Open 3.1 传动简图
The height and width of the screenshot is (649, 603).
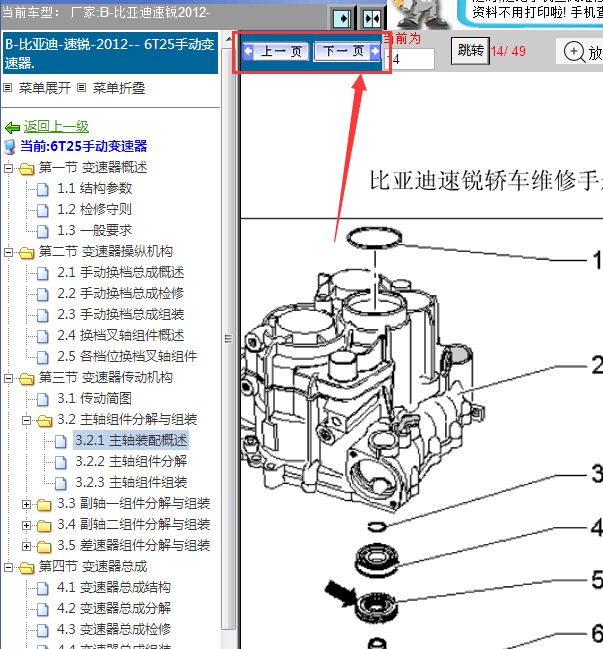pyautogui.click(x=95, y=399)
